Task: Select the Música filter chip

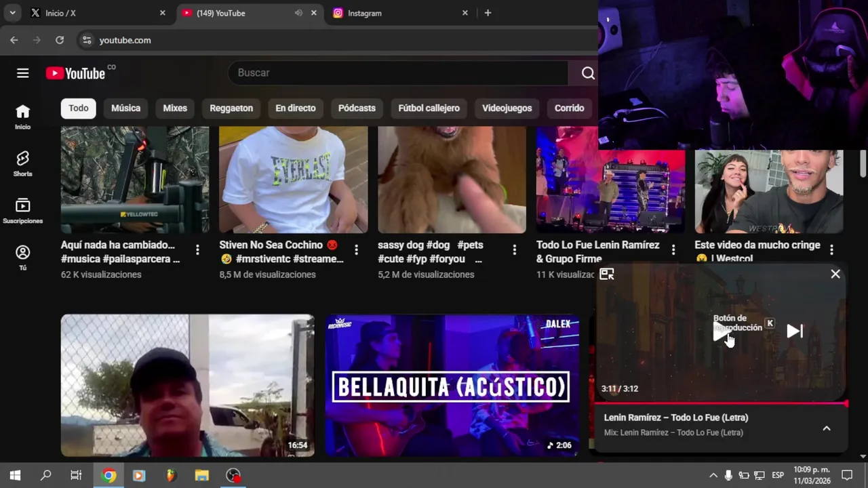Action: [x=126, y=108]
